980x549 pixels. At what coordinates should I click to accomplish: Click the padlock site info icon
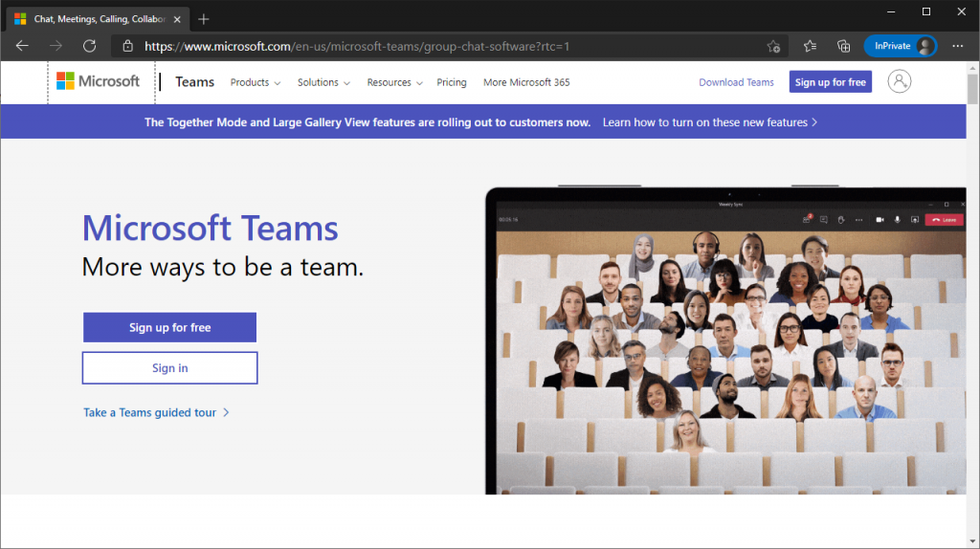click(x=127, y=46)
